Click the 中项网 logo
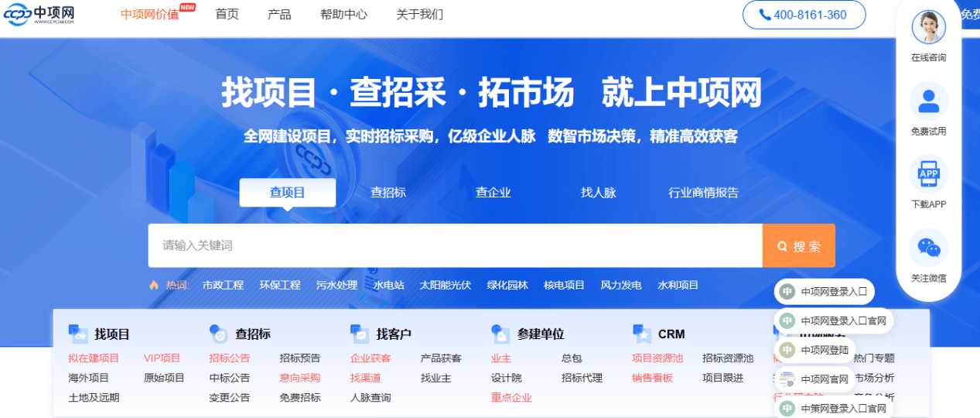This screenshot has height=418, width=980. pos(39,15)
